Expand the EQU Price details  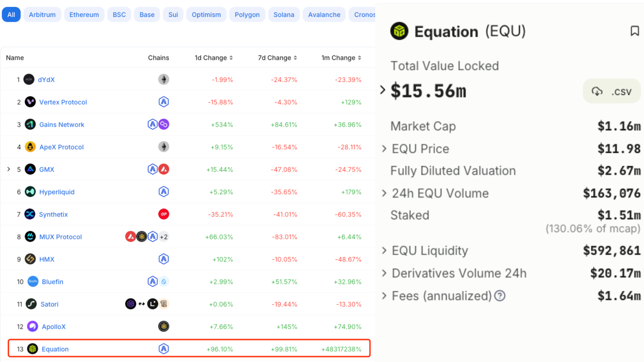point(384,149)
